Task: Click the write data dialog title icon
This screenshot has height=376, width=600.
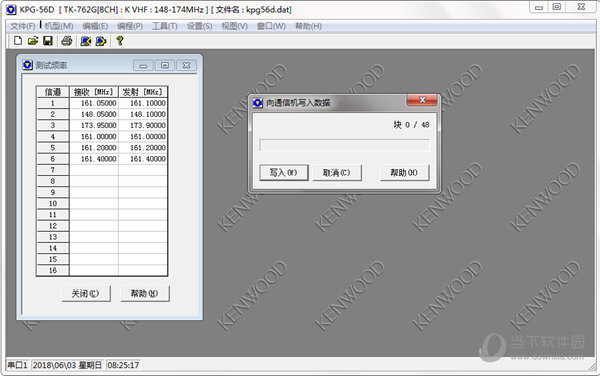Action: 258,103
